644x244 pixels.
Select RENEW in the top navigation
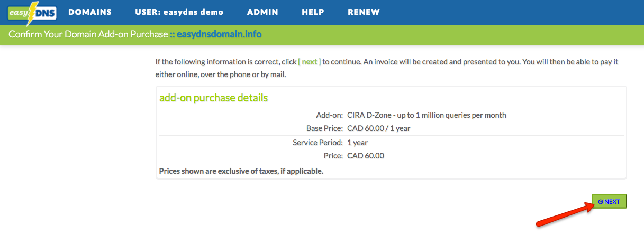(364, 12)
